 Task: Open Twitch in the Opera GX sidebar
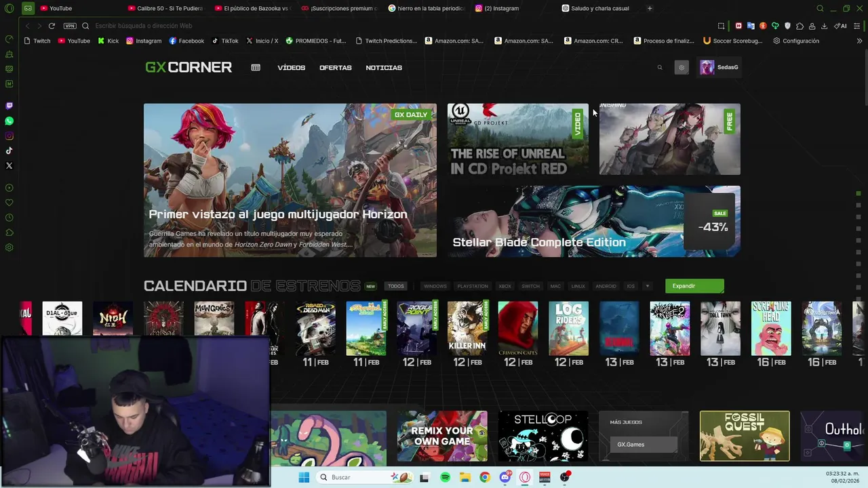coord(9,106)
